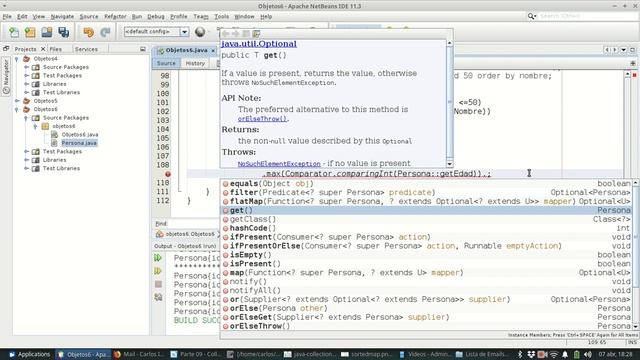Click the Search magnifier icon
This screenshot has height=360, width=640.
click(x=531, y=16)
